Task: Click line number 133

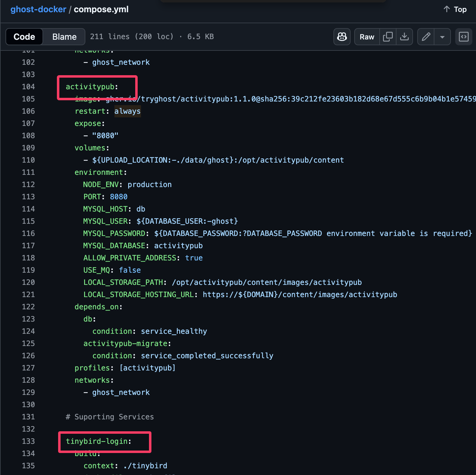Action: pos(28,441)
